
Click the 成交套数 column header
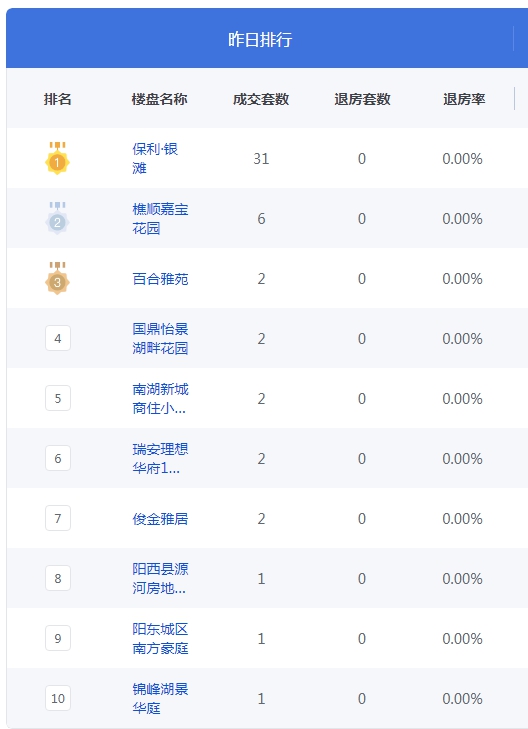tap(261, 99)
